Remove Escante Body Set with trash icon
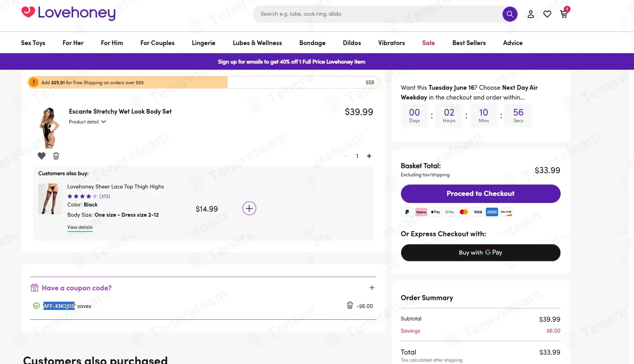 [x=56, y=156]
